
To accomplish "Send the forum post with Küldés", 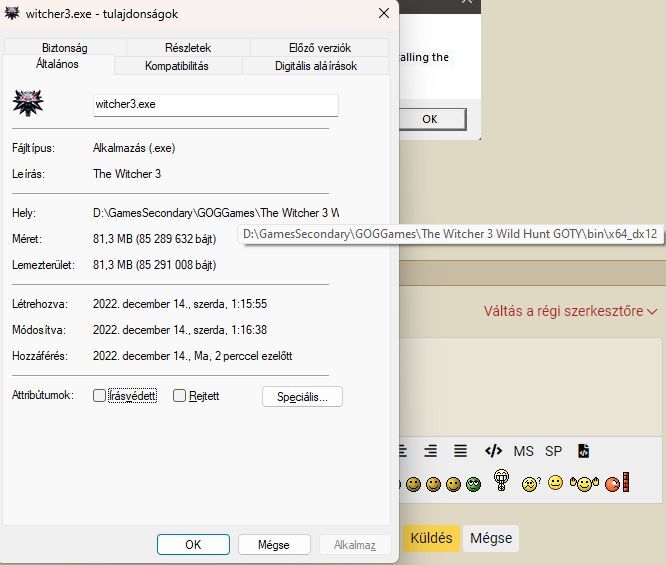I will (x=431, y=538).
